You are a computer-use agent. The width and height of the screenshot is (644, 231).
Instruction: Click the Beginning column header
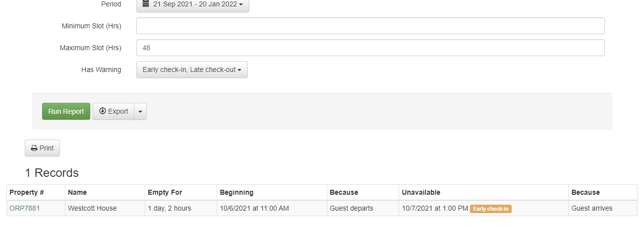click(x=236, y=192)
